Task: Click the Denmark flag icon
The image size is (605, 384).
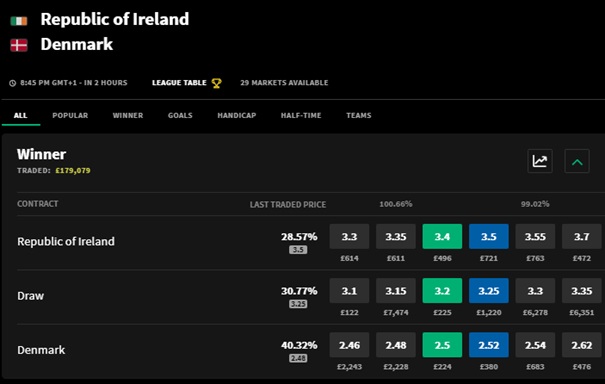Action: (19, 45)
